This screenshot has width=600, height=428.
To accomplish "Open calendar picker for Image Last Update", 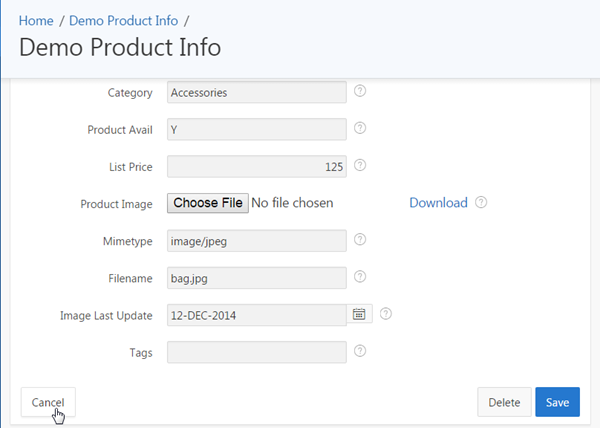I will tap(359, 314).
